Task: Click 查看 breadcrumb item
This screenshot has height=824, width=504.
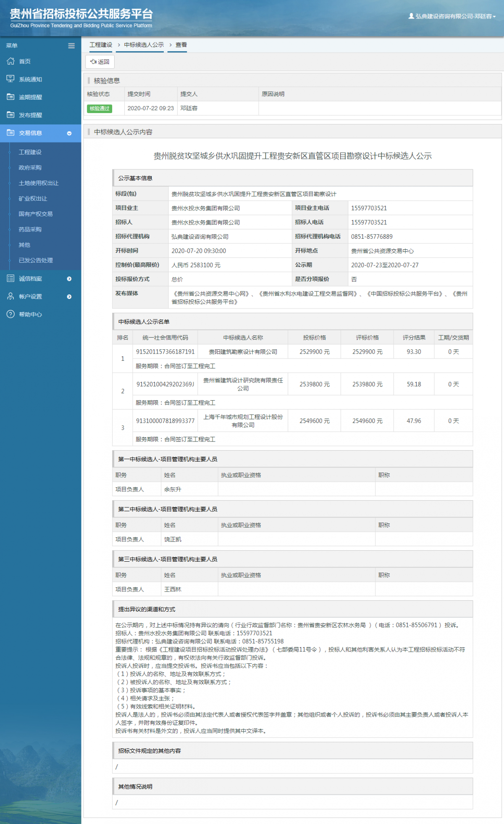Action: click(x=181, y=45)
